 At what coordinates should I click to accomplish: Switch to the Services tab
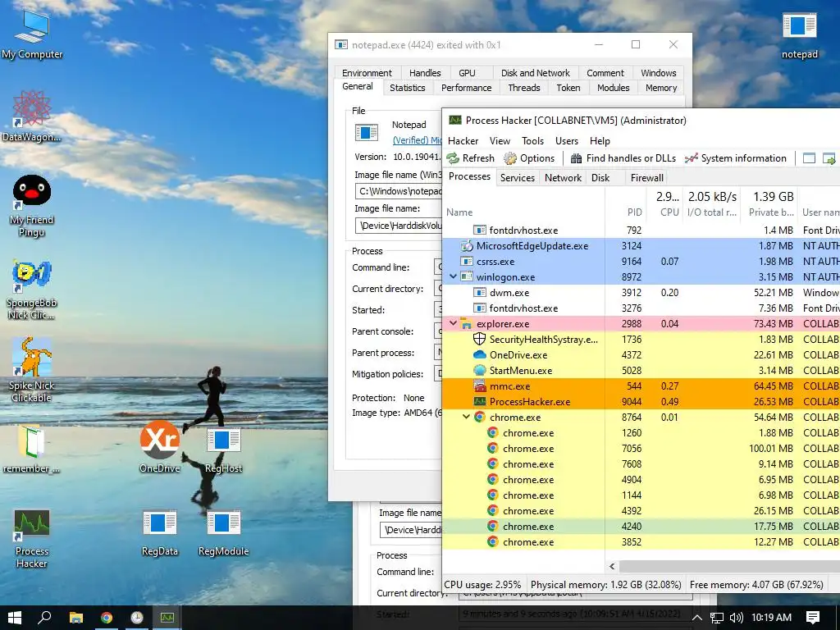pos(517,178)
